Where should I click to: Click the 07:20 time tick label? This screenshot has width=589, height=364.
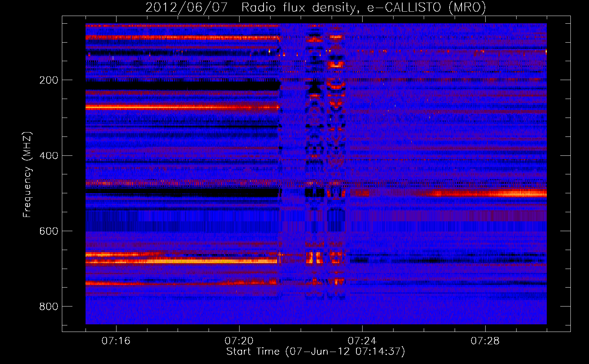[239, 341]
